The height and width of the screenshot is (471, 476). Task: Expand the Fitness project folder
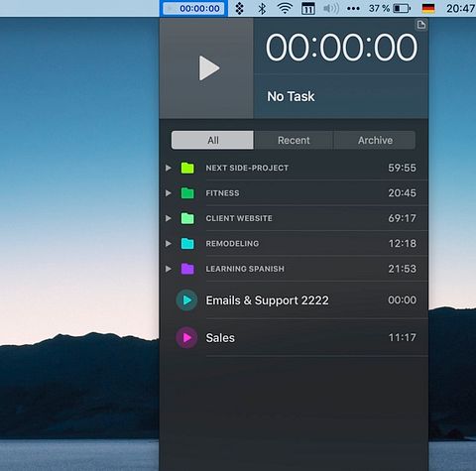[x=169, y=193]
